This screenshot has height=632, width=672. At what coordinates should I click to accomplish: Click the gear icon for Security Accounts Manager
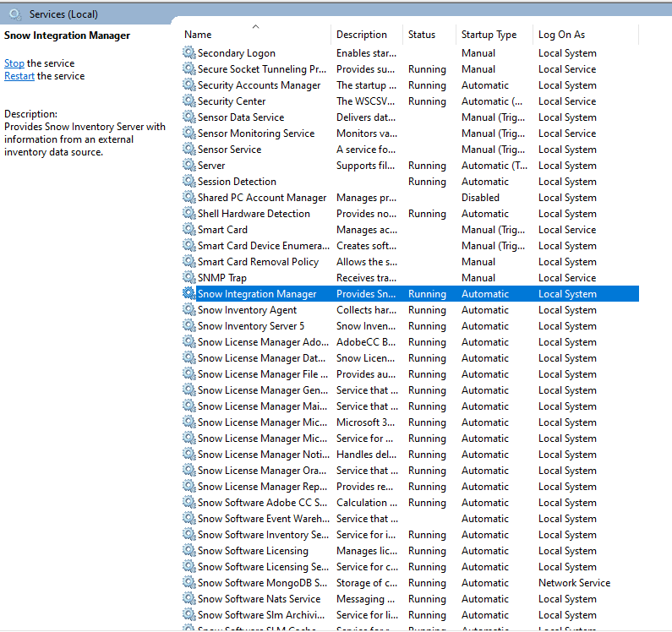point(189,84)
